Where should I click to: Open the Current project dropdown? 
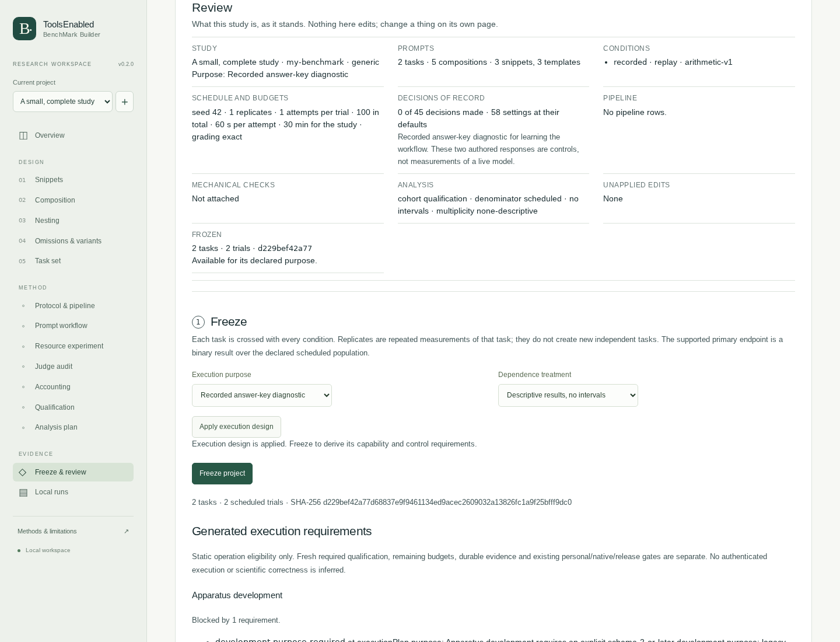click(x=62, y=102)
